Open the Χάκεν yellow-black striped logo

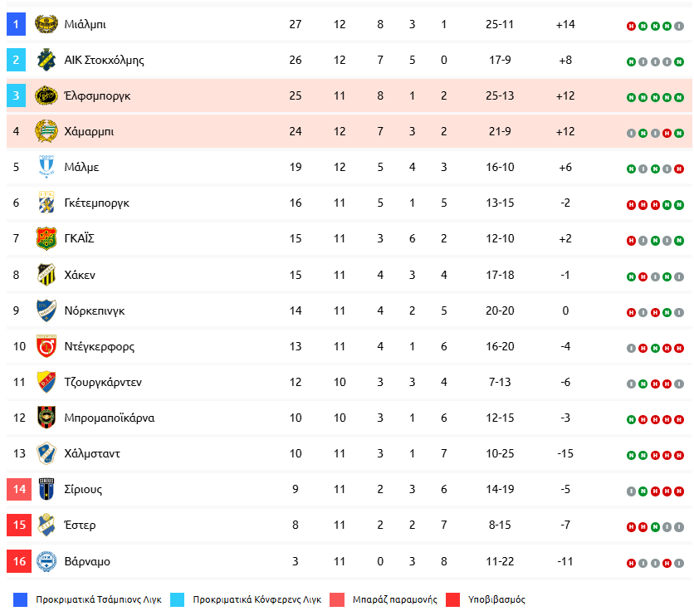[x=46, y=275]
